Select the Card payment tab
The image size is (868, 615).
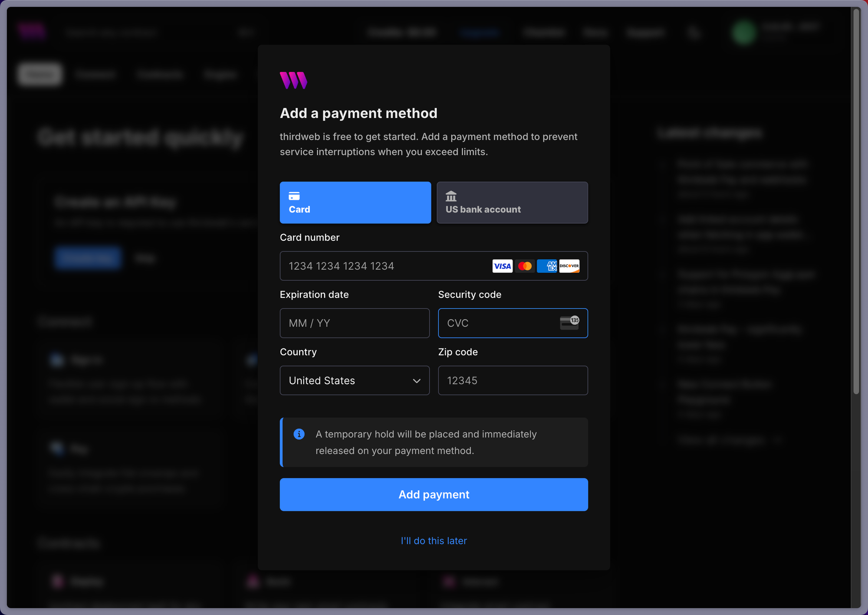[x=355, y=203]
